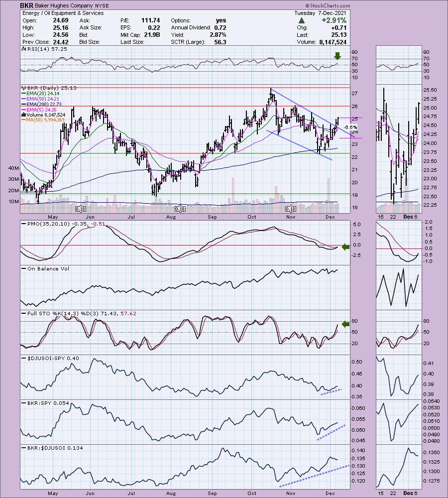Screen dimensions: 448x498
Task: Click the On Balance Vol panel label
Action: (48, 268)
